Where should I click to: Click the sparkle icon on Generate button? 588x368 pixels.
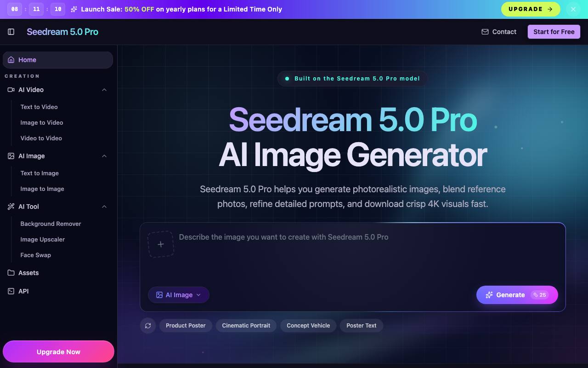489,295
